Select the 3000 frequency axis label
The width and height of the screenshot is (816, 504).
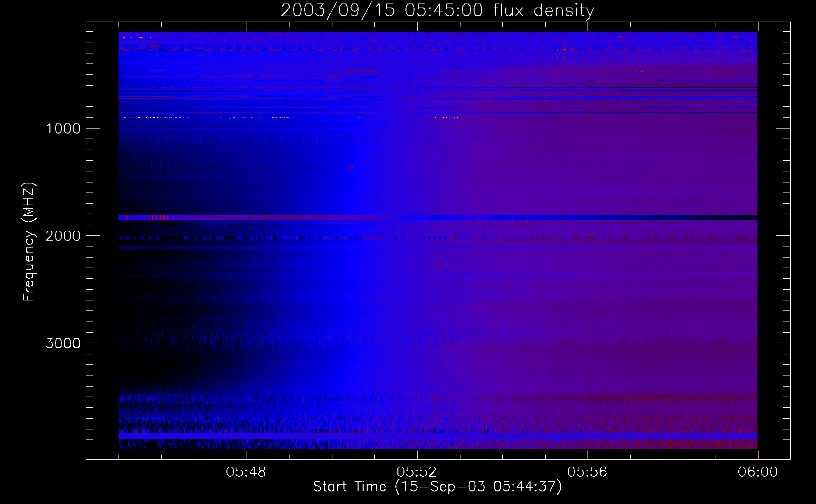point(63,343)
